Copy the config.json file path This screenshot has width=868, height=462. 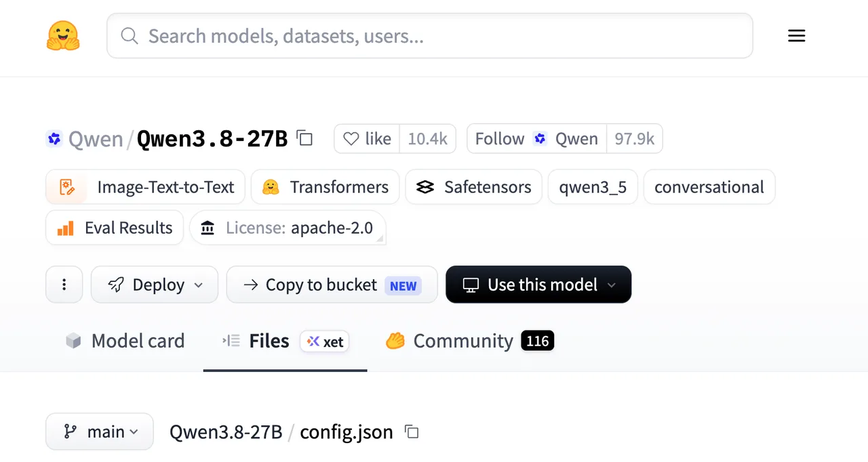412,432
